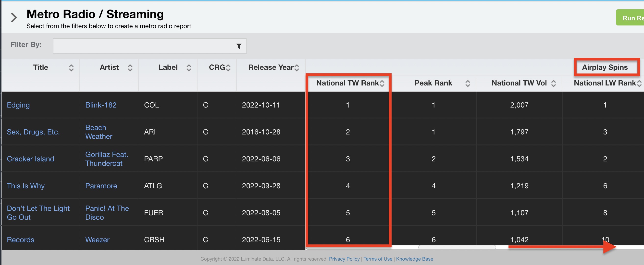This screenshot has width=644, height=265.
Task: Select the 2022-06-06 release date cell
Action: [271, 159]
